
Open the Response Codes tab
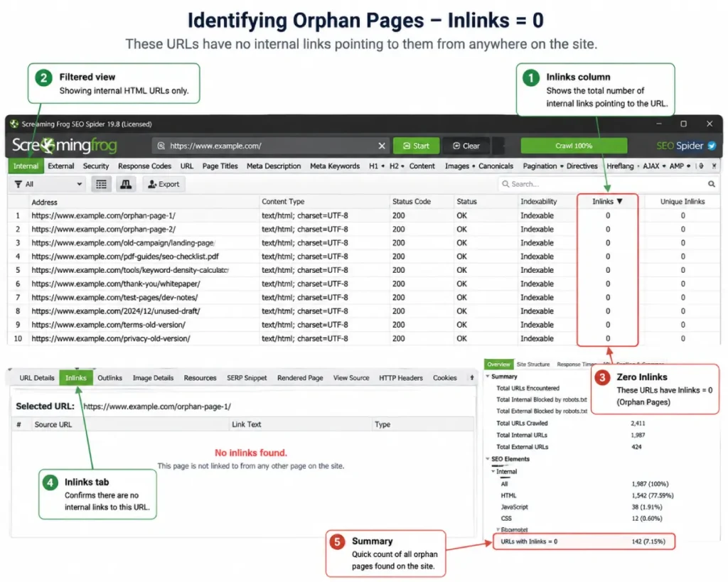(144, 166)
